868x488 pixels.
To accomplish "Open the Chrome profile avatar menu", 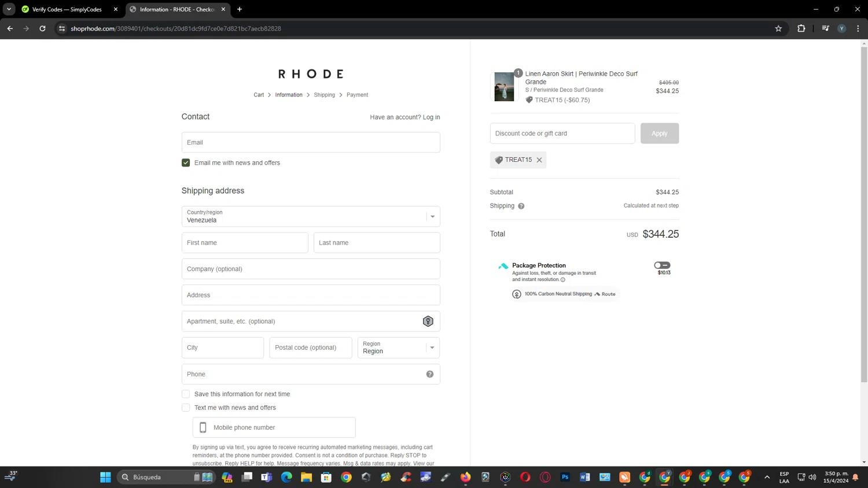I will click(842, 28).
